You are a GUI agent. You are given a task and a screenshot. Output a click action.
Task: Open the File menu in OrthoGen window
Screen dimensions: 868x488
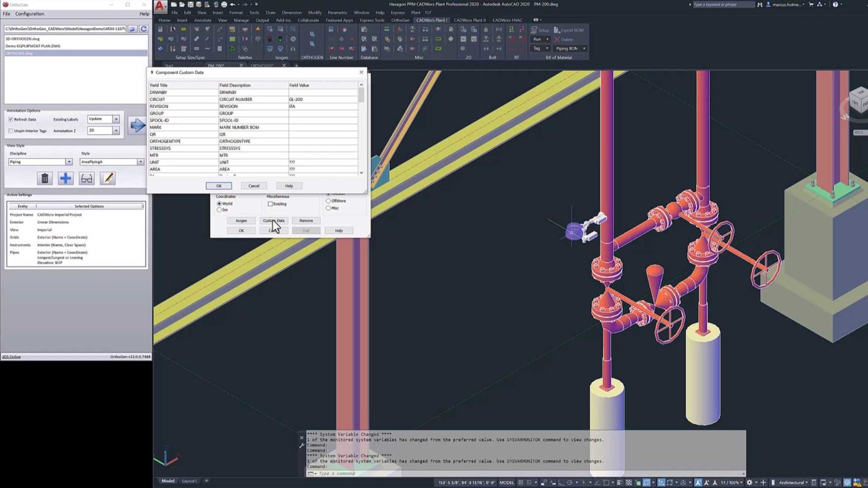coord(6,14)
